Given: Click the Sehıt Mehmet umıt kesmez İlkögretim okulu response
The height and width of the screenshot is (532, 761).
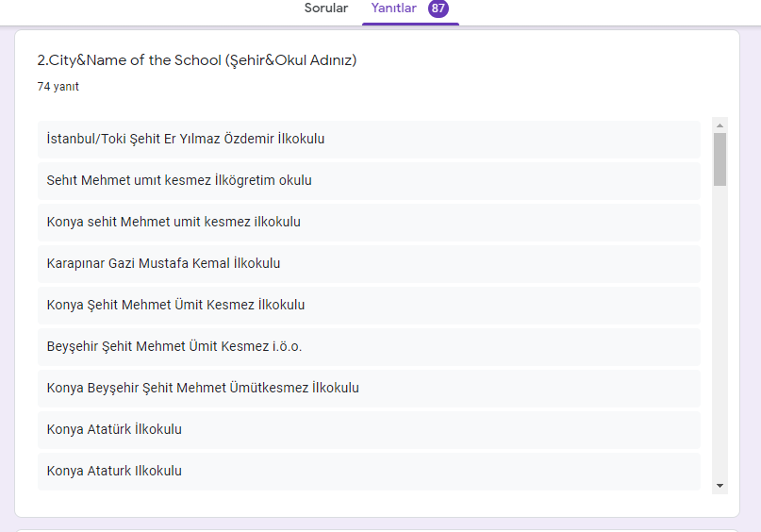Looking at the screenshot, I should click(x=179, y=180).
